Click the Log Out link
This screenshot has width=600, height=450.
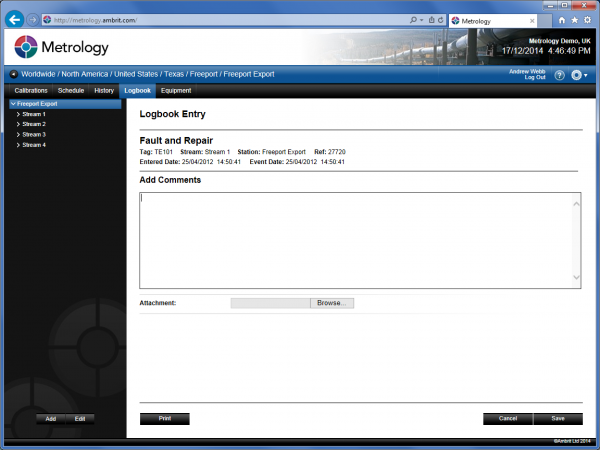click(x=535, y=77)
